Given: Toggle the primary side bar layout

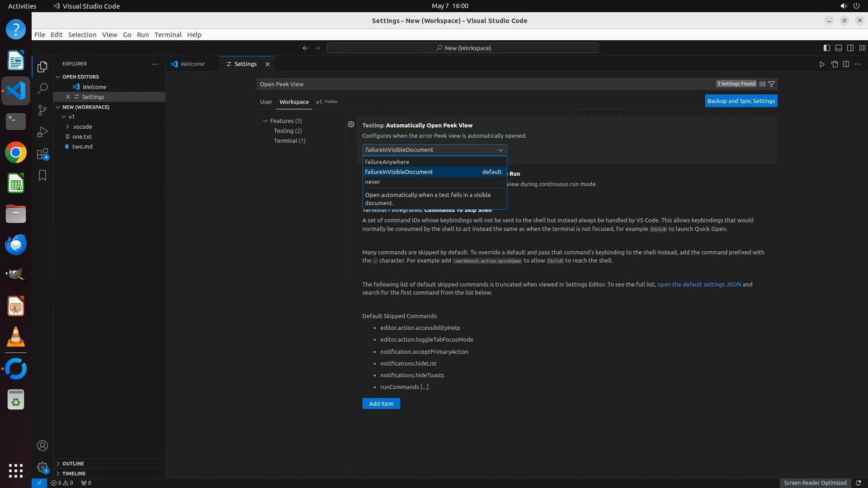Looking at the screenshot, I should click(x=826, y=48).
